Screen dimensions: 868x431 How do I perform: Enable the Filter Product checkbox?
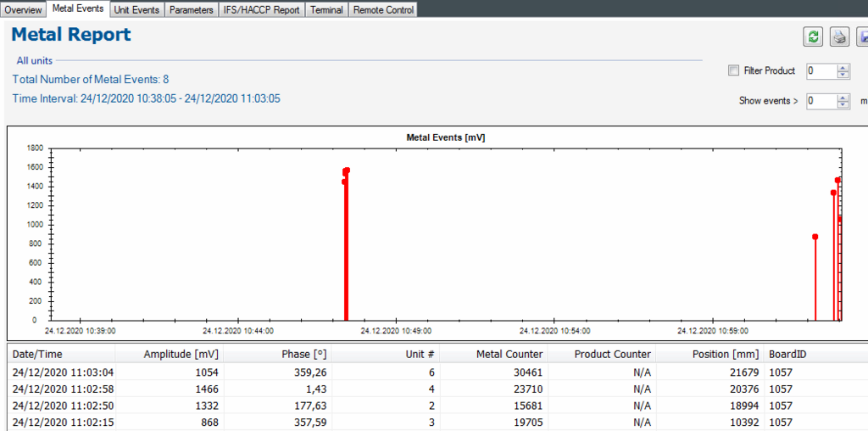[733, 71]
